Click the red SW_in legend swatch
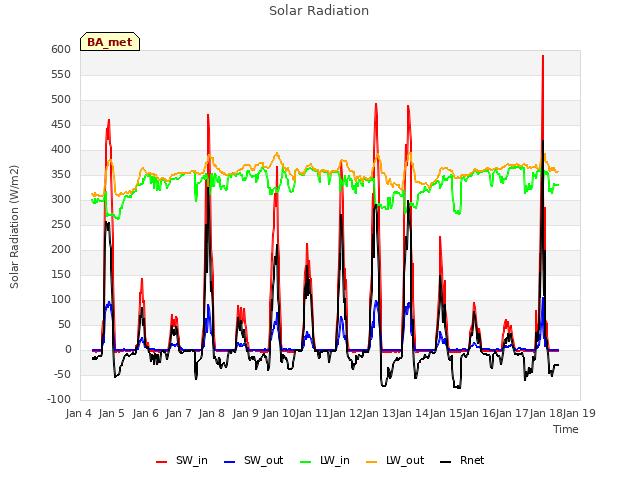The height and width of the screenshot is (480, 640). coord(162,462)
